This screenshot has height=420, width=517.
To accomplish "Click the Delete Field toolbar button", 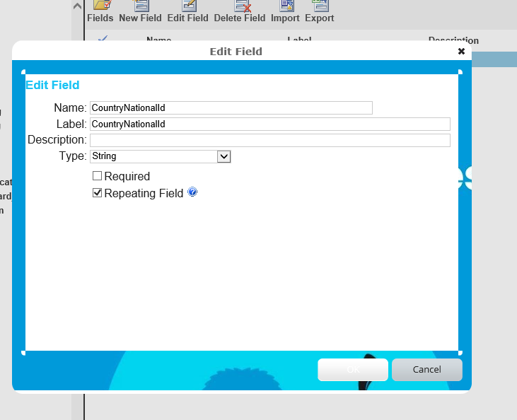I will pos(240,11).
